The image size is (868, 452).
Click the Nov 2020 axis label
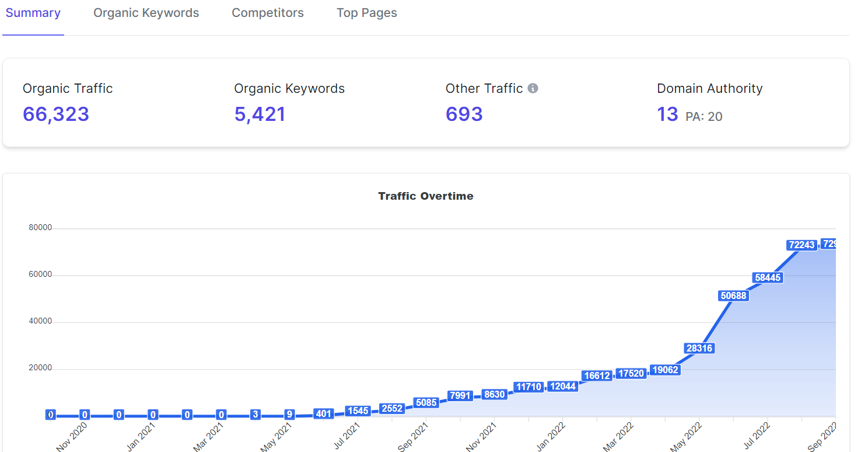72,438
